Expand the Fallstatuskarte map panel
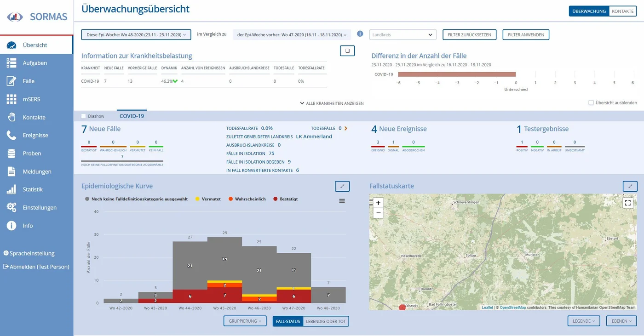644x336 pixels. click(x=630, y=186)
